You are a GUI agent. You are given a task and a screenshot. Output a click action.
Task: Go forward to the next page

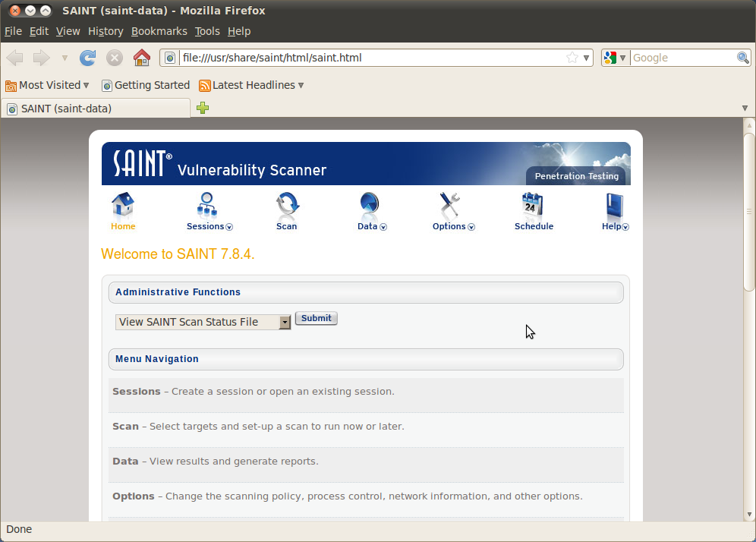[42, 58]
